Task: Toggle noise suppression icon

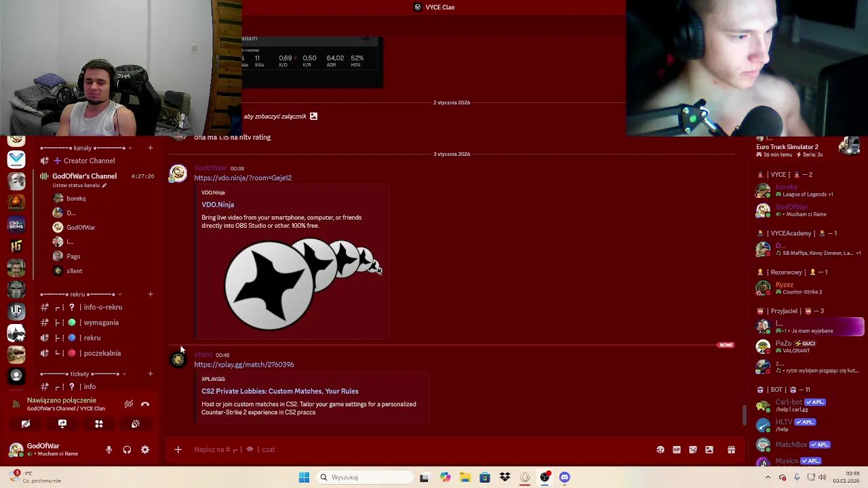Action: pyautogui.click(x=128, y=404)
